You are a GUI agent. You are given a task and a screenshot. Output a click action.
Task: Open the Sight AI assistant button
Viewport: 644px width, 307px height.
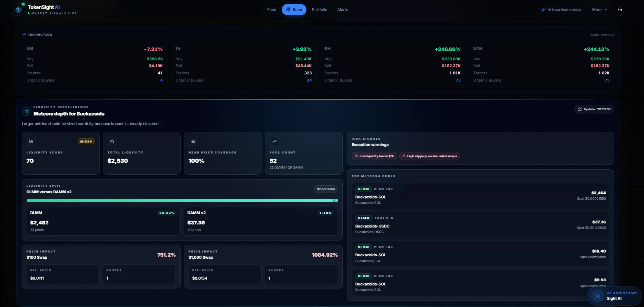coord(614,296)
